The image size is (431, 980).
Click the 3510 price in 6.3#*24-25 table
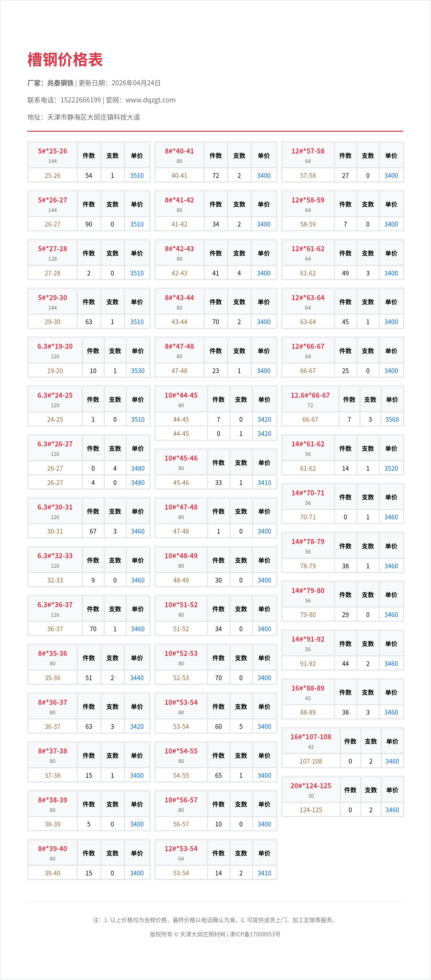[x=138, y=420]
